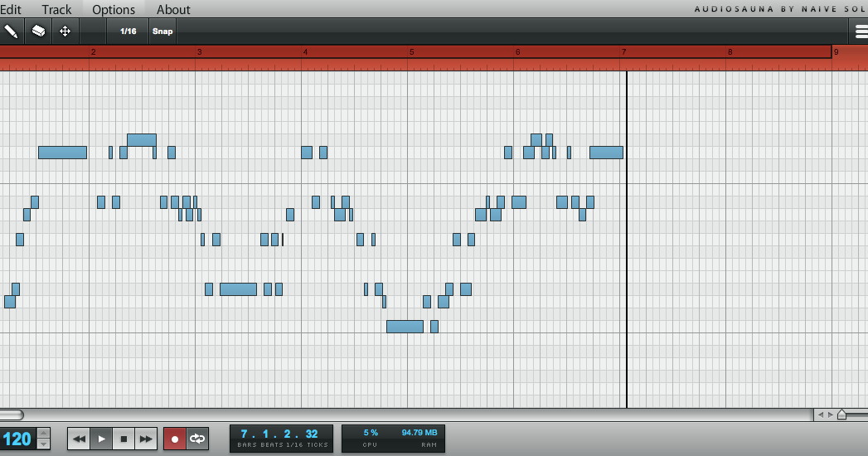Open the Options menu

114,9
